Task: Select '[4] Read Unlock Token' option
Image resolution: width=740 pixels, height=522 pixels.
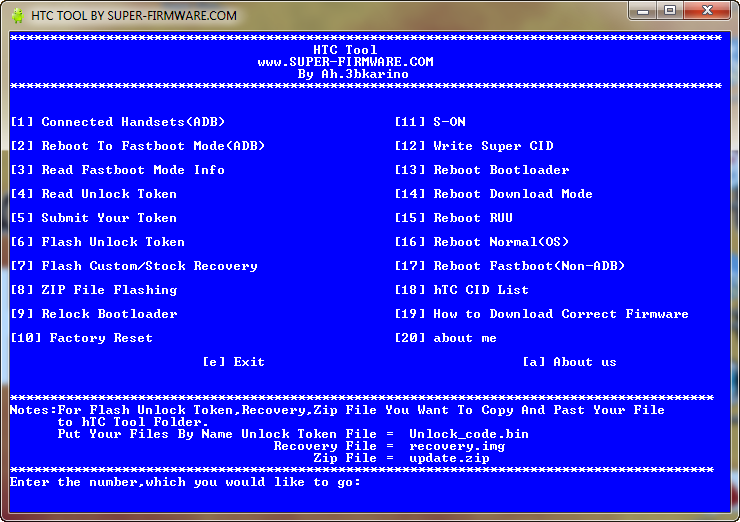Action: (x=93, y=194)
